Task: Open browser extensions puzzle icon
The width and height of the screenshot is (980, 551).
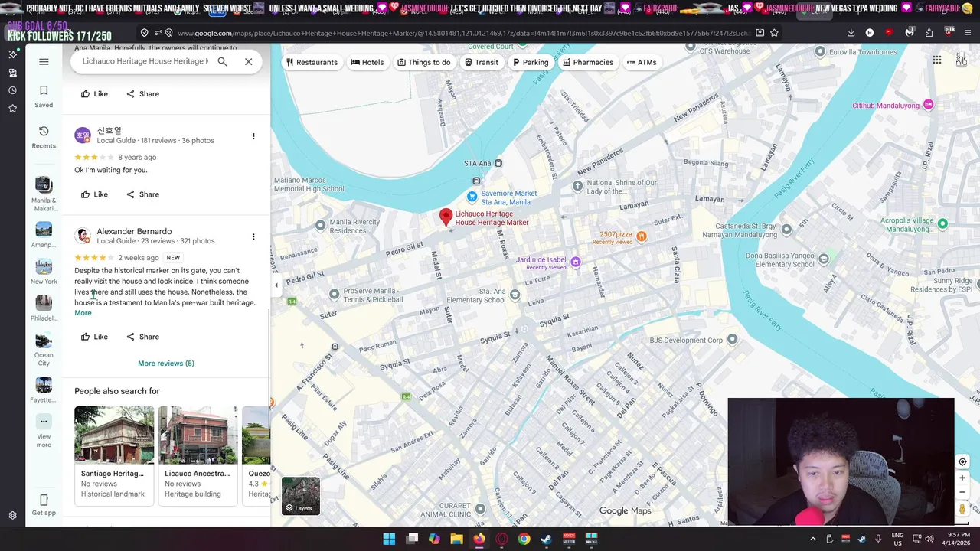Action: 929,33
